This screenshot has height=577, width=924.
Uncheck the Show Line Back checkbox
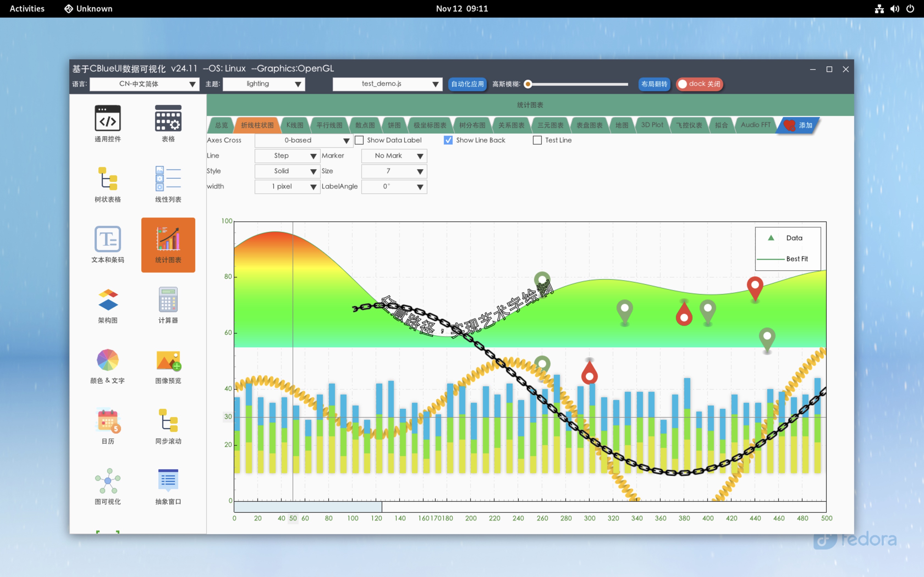[x=448, y=140]
